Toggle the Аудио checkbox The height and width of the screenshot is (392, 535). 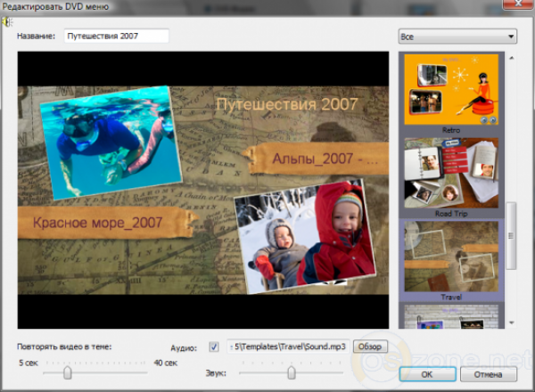click(x=214, y=346)
